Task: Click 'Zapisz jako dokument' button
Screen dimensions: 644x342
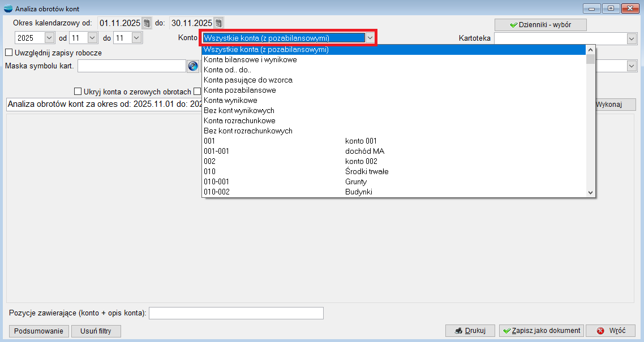Action: pos(541,331)
